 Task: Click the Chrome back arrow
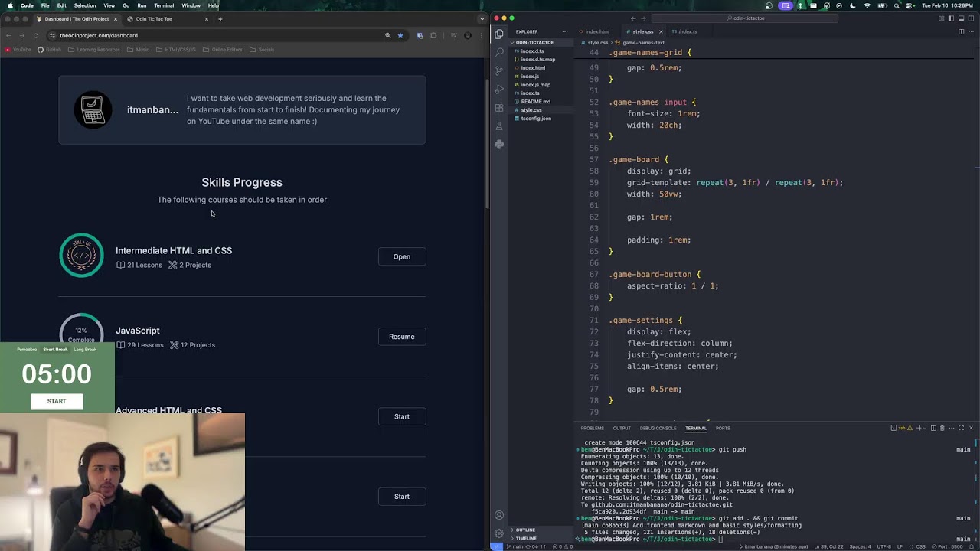[x=8, y=35]
